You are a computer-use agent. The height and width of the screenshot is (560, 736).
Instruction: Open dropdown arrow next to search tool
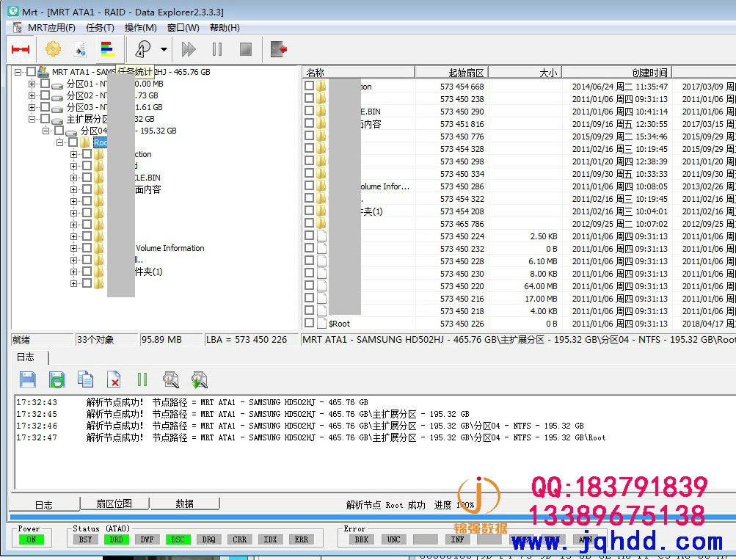tap(164, 49)
